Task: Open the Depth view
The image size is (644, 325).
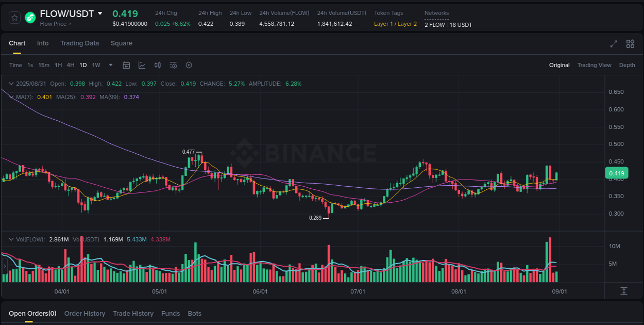Action: (x=627, y=65)
